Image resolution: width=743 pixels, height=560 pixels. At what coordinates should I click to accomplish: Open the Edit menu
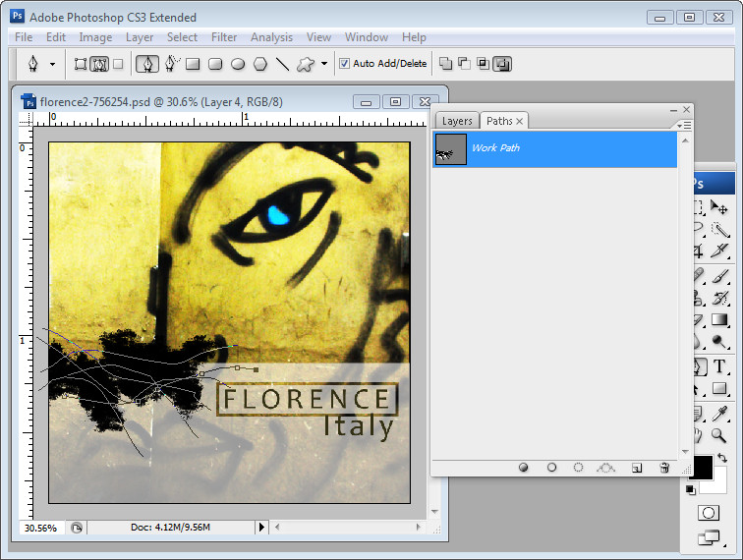[56, 37]
